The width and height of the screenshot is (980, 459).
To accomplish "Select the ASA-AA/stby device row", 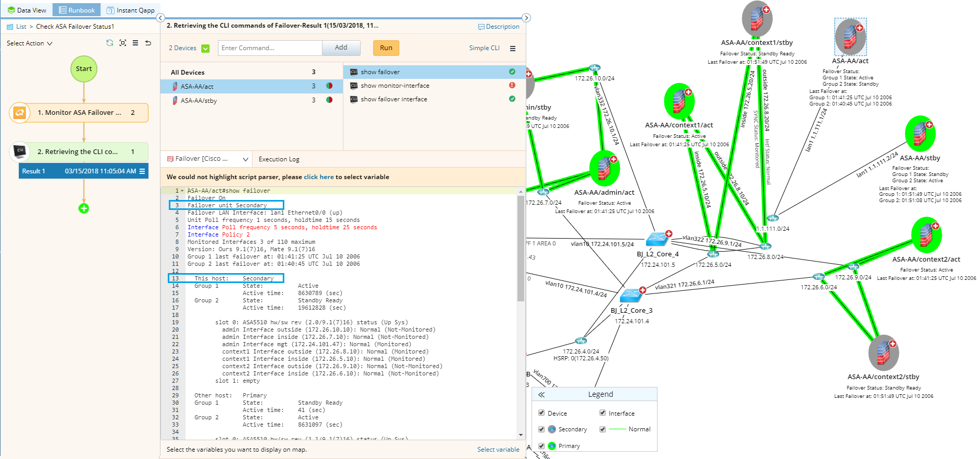I will pyautogui.click(x=251, y=100).
